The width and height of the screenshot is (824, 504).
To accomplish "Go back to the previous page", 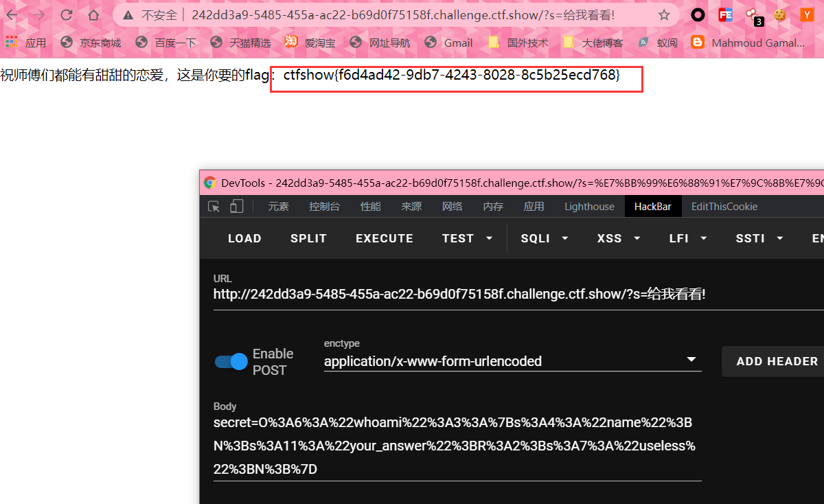I will click(x=12, y=14).
